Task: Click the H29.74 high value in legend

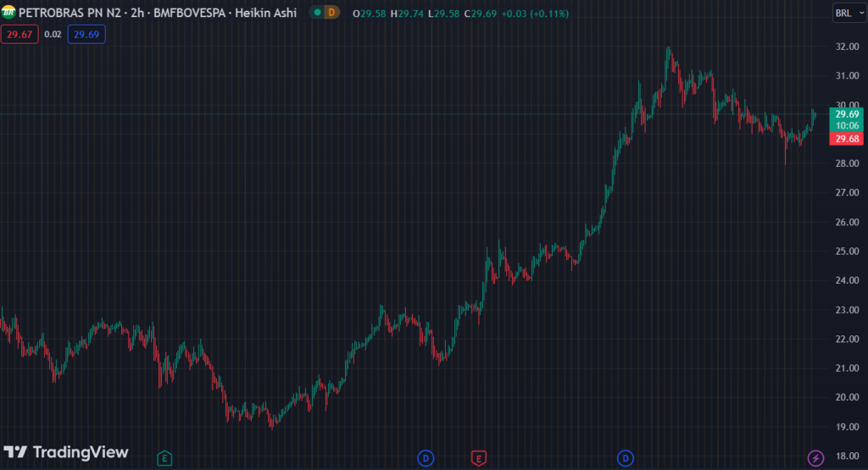Action: [407, 14]
